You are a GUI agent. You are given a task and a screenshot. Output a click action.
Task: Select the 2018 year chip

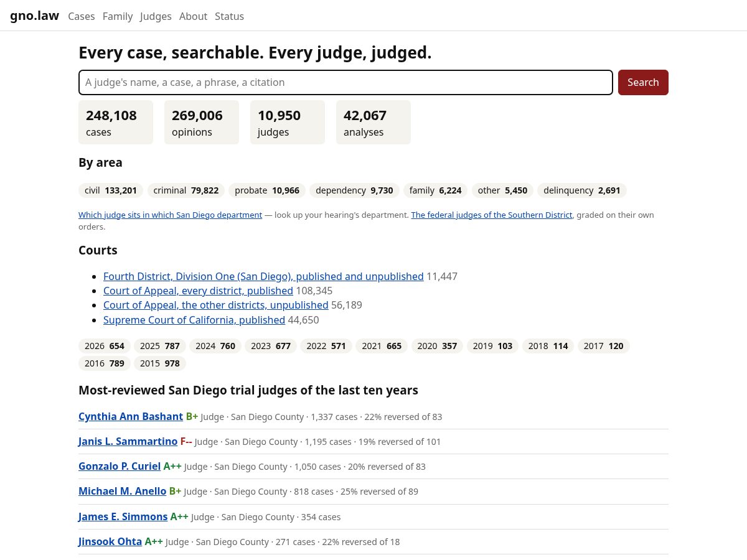coord(548,346)
